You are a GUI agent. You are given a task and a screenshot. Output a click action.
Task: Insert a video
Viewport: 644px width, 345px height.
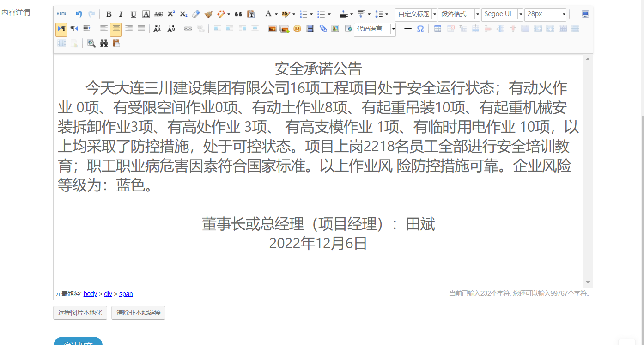pos(310,29)
